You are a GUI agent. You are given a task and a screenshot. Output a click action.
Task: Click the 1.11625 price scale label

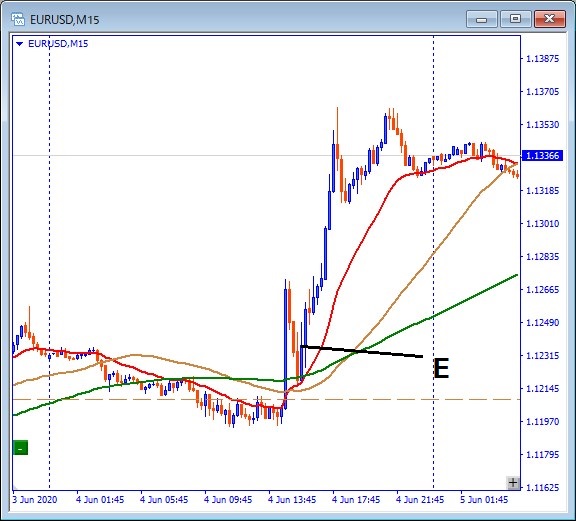[543, 488]
